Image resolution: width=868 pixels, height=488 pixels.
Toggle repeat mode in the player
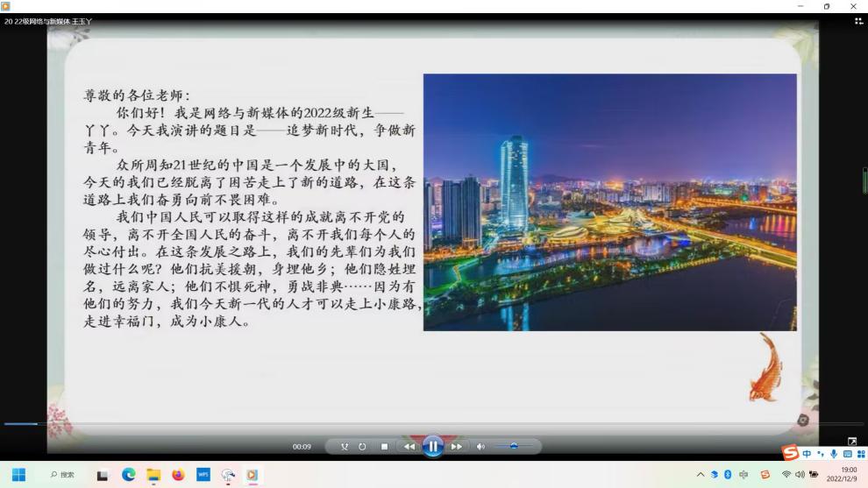coord(362,447)
